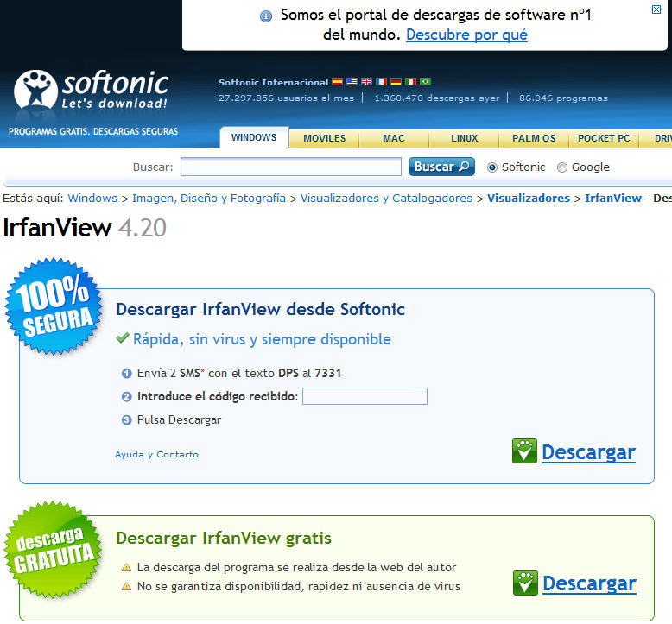Viewport: 672px width, 624px height.
Task: Open the IrfanView breadcrumb link
Action: point(613,198)
